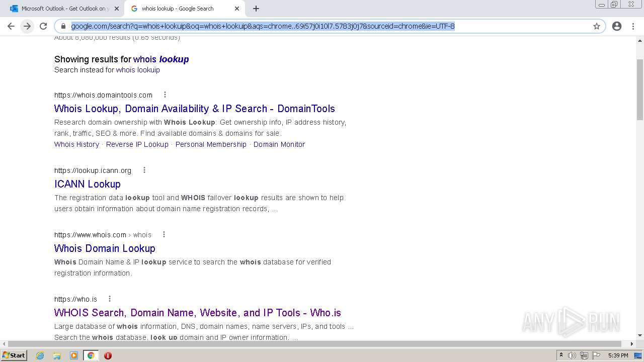Open the Windows Start menu
This screenshot has width=644, height=362.
(x=14, y=355)
